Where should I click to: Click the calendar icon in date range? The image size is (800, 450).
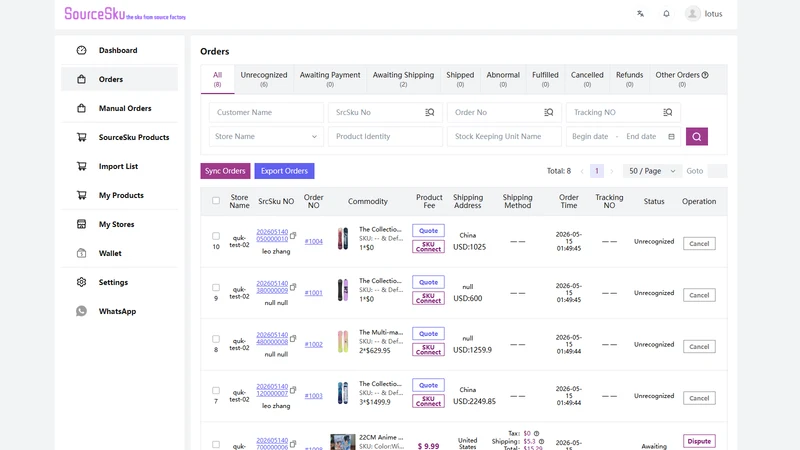671,137
